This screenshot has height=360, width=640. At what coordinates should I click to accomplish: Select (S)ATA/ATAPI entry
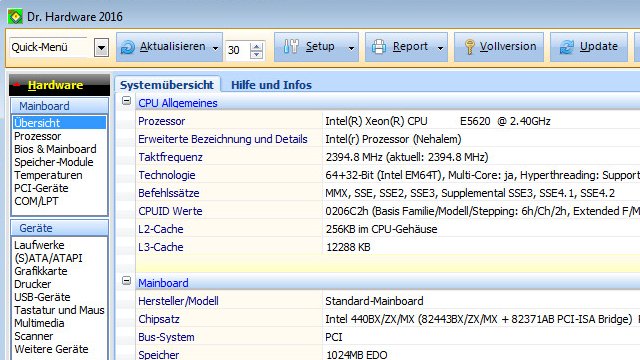(48, 258)
